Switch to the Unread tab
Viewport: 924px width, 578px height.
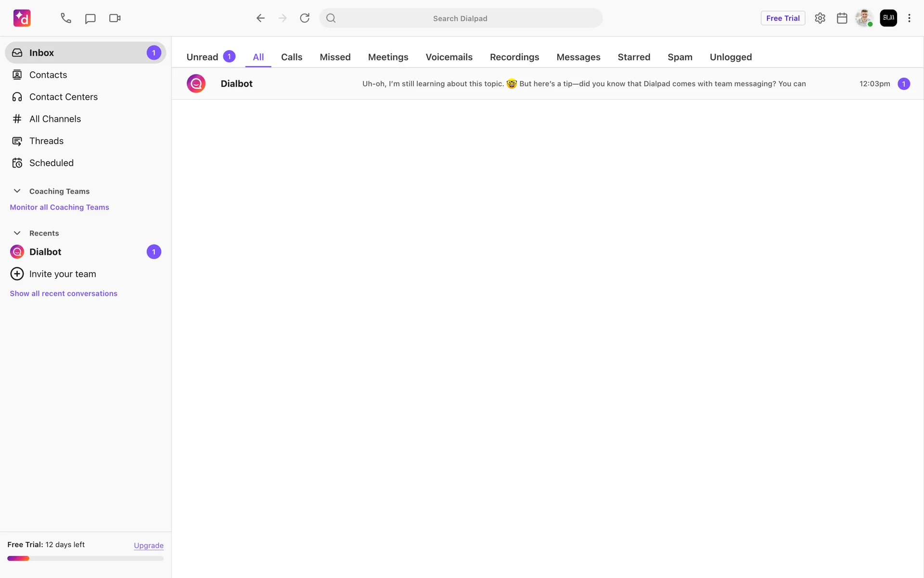point(203,57)
